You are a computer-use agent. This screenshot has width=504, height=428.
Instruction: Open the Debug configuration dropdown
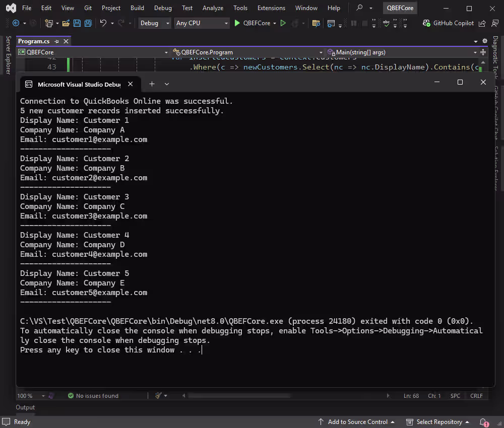(154, 23)
